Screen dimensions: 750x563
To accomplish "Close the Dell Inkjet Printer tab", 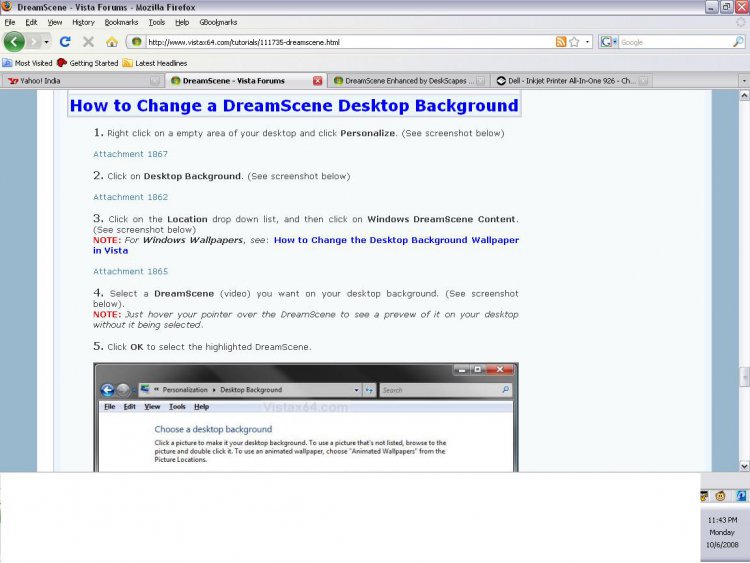I will [643, 81].
